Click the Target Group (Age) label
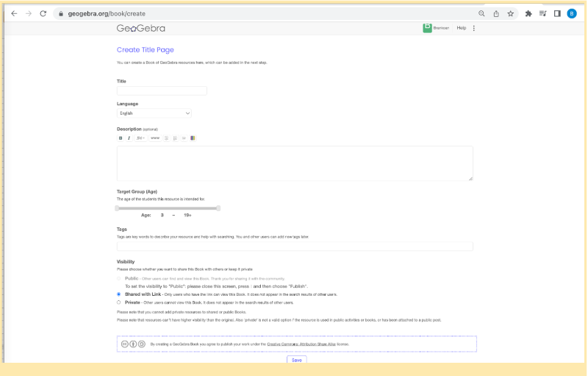 click(x=137, y=192)
